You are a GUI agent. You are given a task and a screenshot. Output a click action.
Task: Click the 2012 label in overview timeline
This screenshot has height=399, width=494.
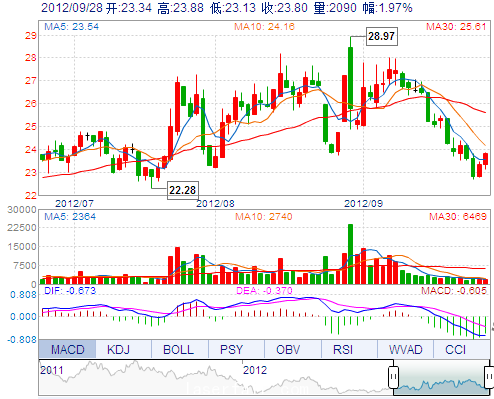click(x=255, y=370)
